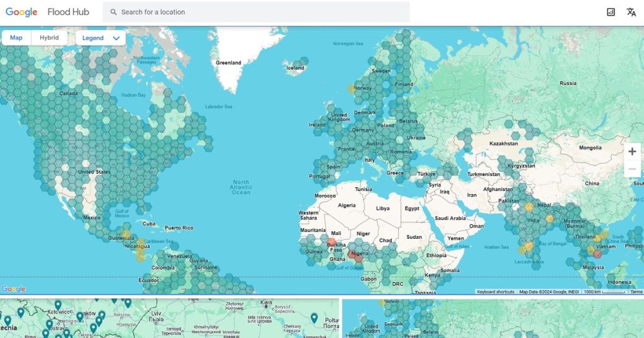Click the yellow hexagon over Nicaragua

[x=140, y=243]
